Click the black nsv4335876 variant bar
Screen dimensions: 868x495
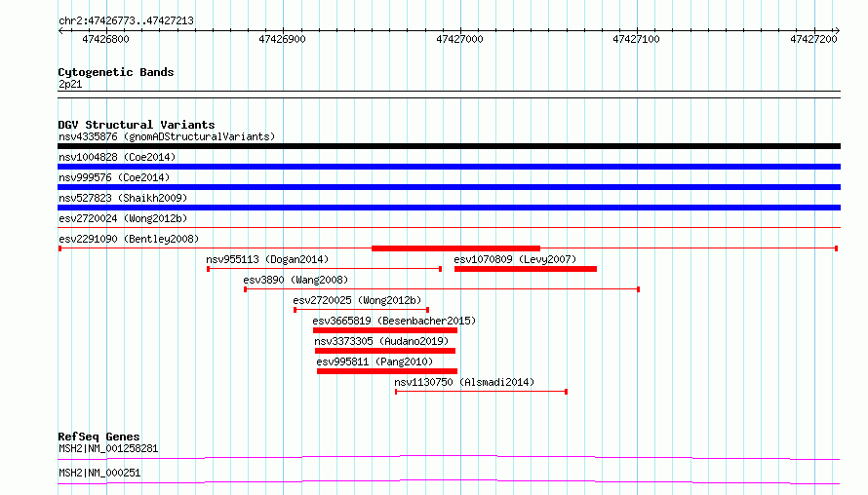pyautogui.click(x=449, y=146)
